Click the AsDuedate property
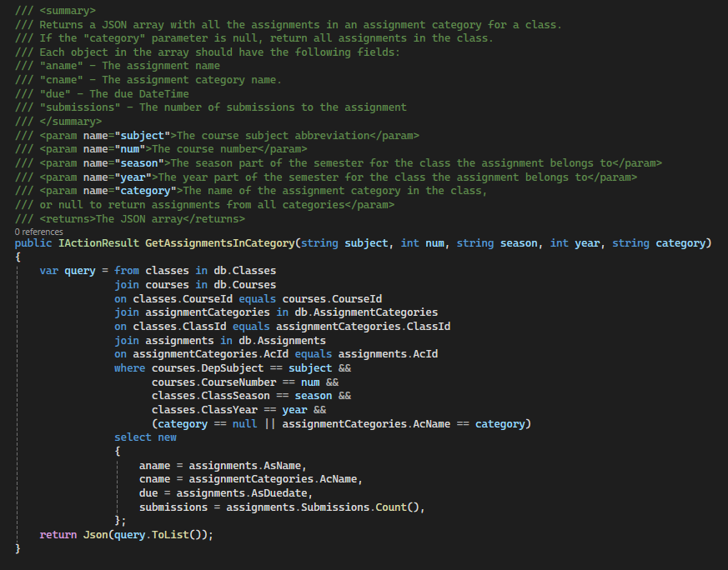 282,493
